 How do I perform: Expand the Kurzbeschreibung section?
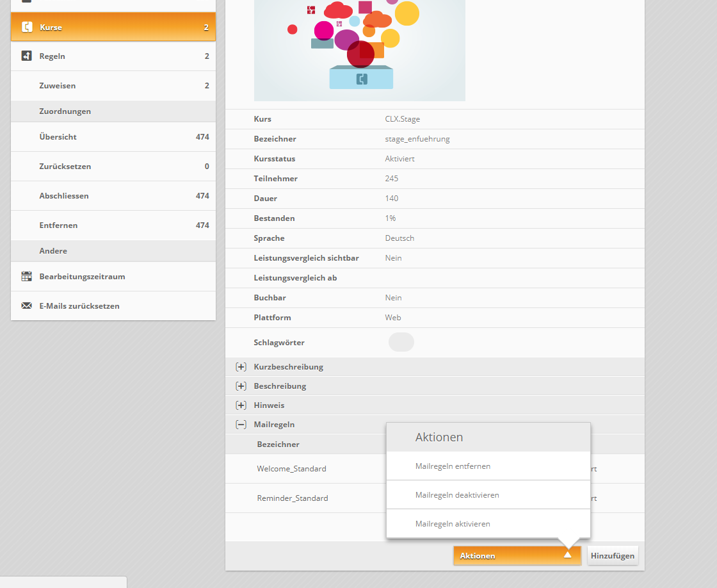(241, 367)
